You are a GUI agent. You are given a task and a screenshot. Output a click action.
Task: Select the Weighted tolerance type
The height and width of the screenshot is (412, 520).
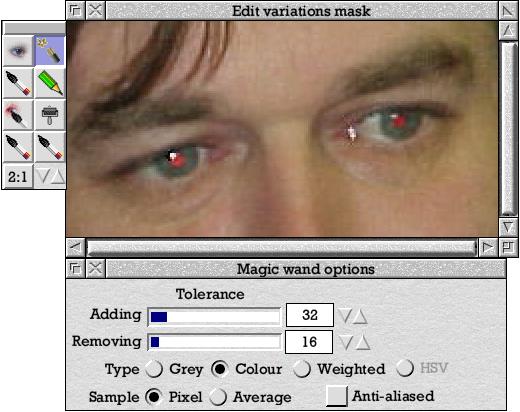pyautogui.click(x=302, y=369)
